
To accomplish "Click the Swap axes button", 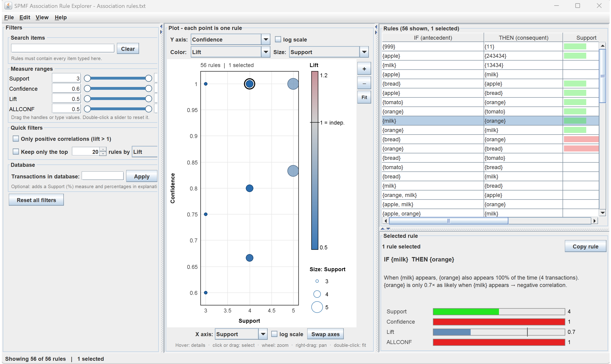I will (325, 334).
